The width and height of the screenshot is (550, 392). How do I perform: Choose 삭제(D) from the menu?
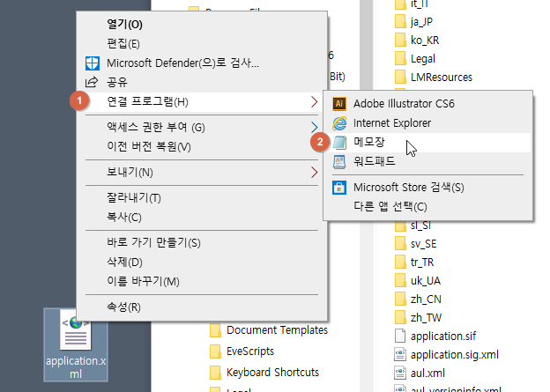tap(202, 262)
